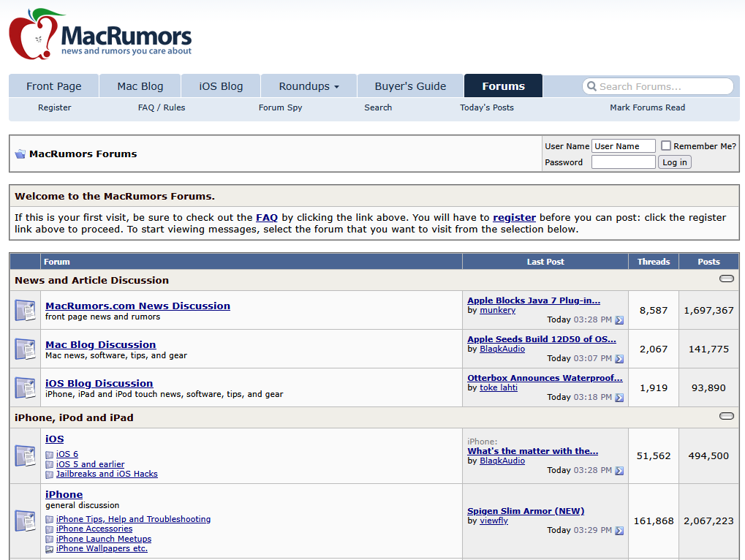Open the Buyer's Guide tab
Image resolution: width=745 pixels, height=560 pixels.
pos(410,86)
